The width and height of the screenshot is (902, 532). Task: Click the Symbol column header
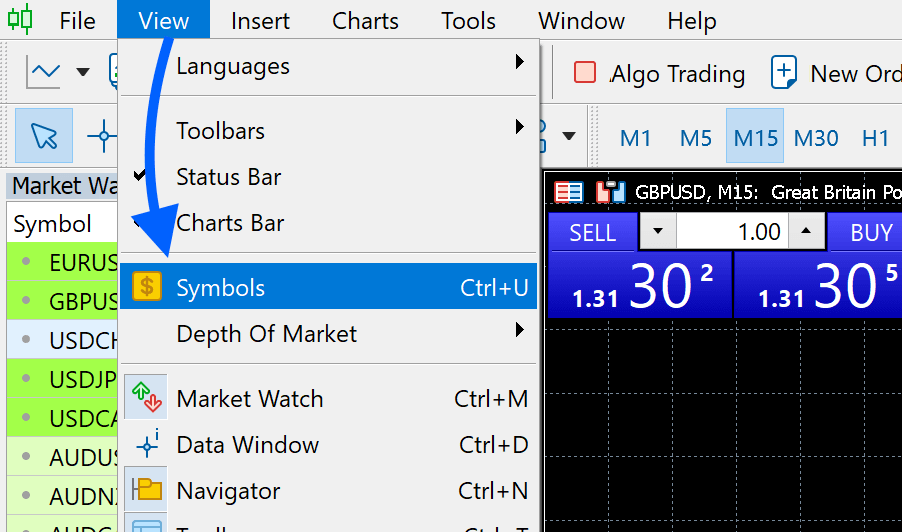[x=62, y=223]
